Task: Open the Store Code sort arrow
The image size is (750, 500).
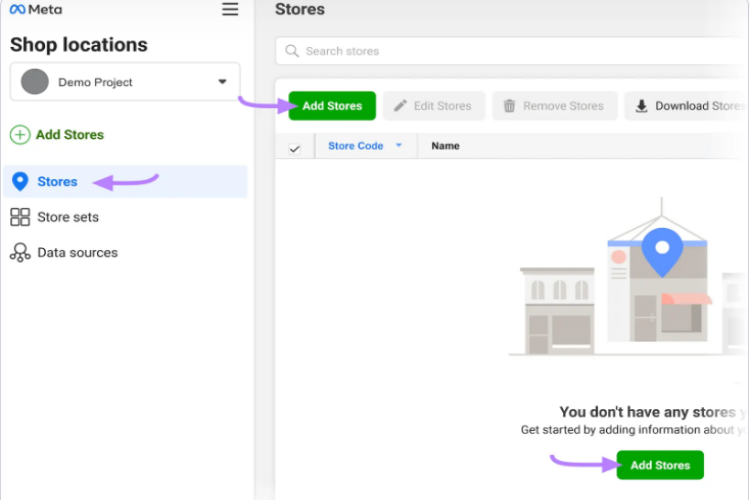Action: tap(399, 145)
